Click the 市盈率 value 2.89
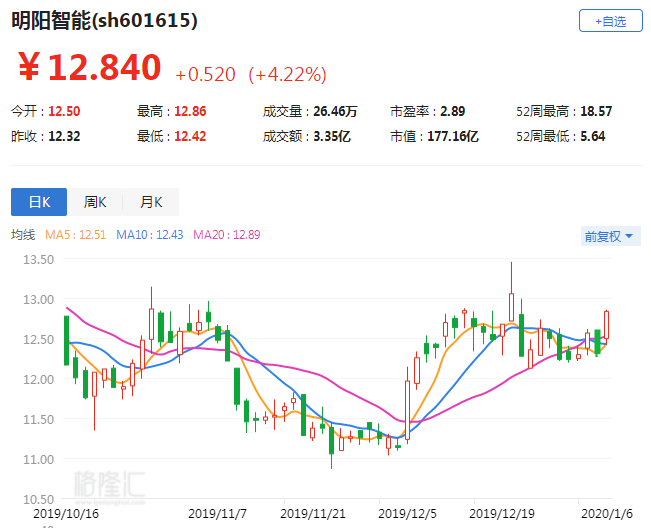The height and width of the screenshot is (528, 651). coord(453,111)
